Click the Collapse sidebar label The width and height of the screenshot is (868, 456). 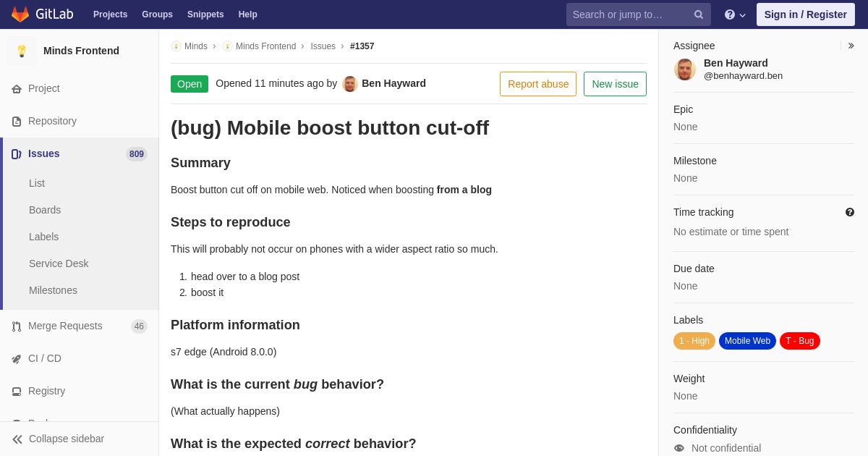pos(67,439)
